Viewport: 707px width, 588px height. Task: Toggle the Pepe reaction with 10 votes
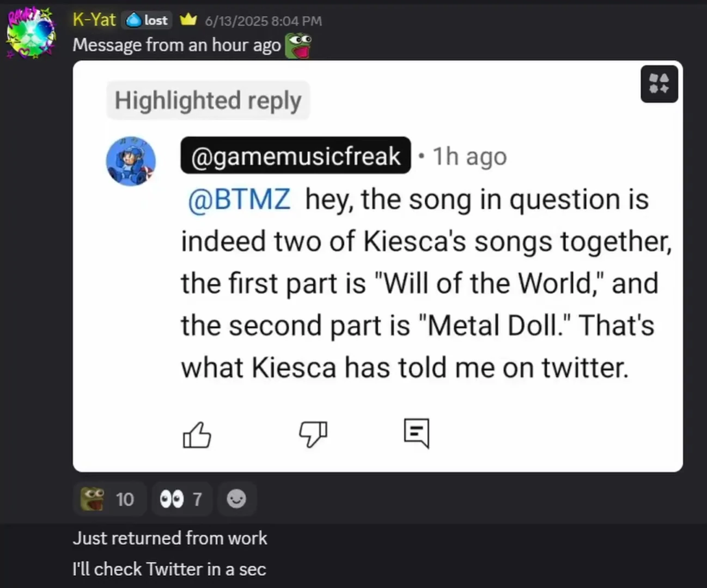[x=109, y=499]
